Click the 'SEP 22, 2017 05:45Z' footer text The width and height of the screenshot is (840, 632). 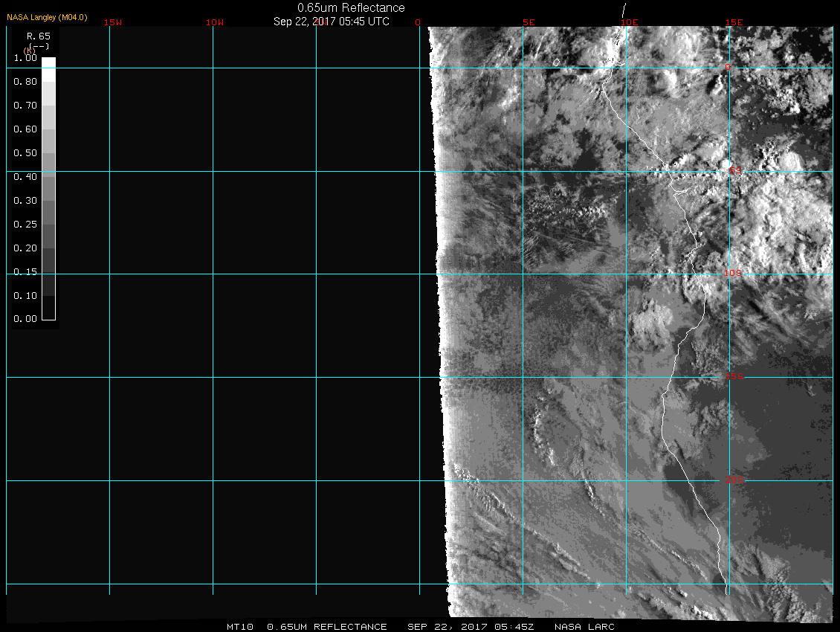[471, 627]
